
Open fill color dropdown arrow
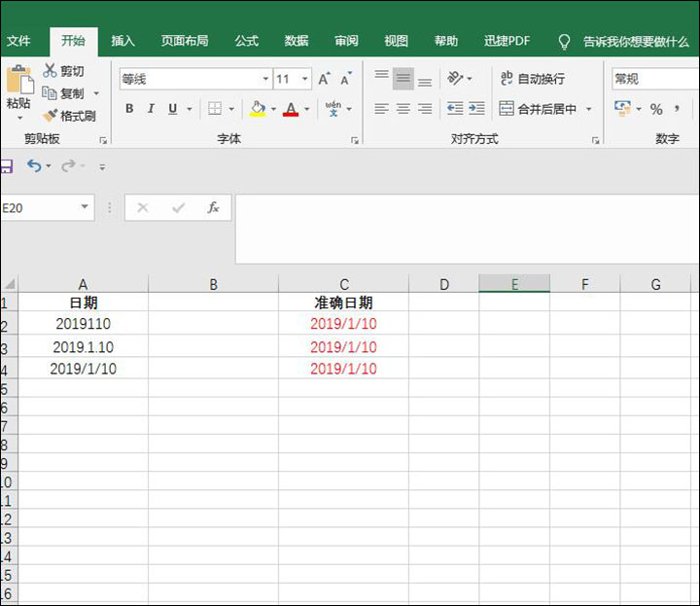[273, 109]
